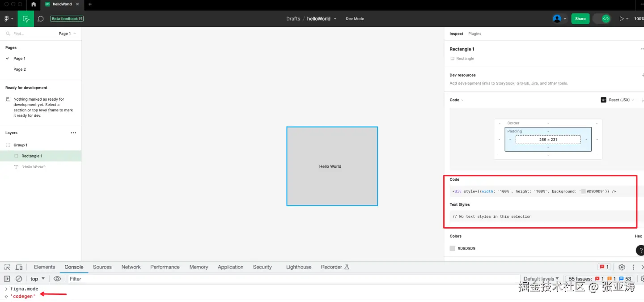Open the help question mark button
The width and height of the screenshot is (644, 302).
[640, 250]
